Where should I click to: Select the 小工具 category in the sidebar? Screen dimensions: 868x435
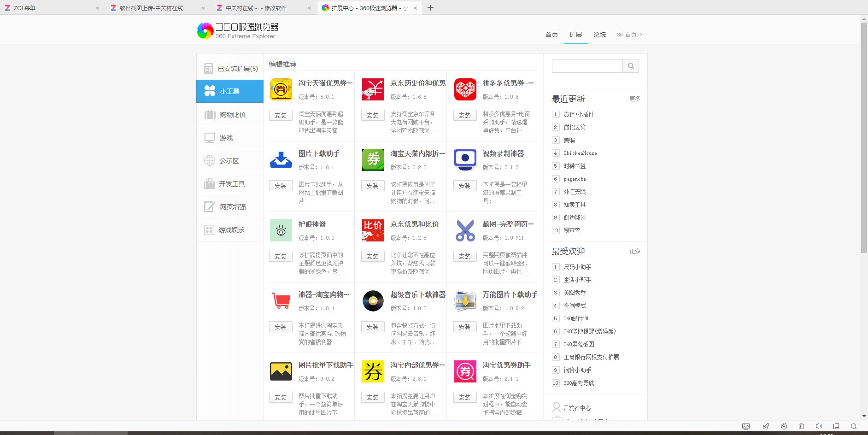(x=229, y=91)
